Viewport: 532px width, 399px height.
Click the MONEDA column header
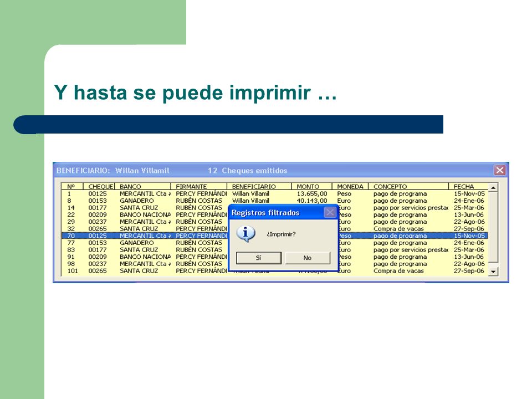(350, 187)
